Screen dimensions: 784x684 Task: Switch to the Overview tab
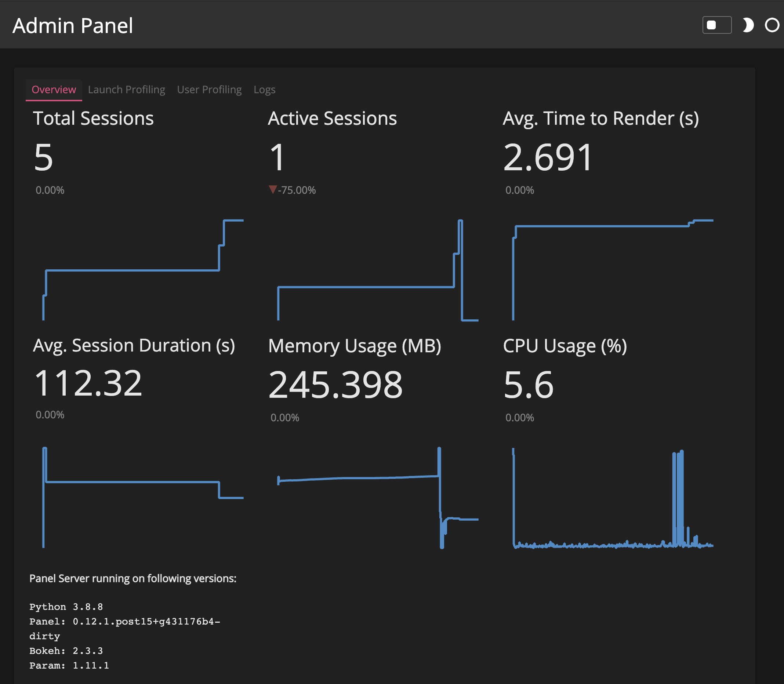[54, 90]
